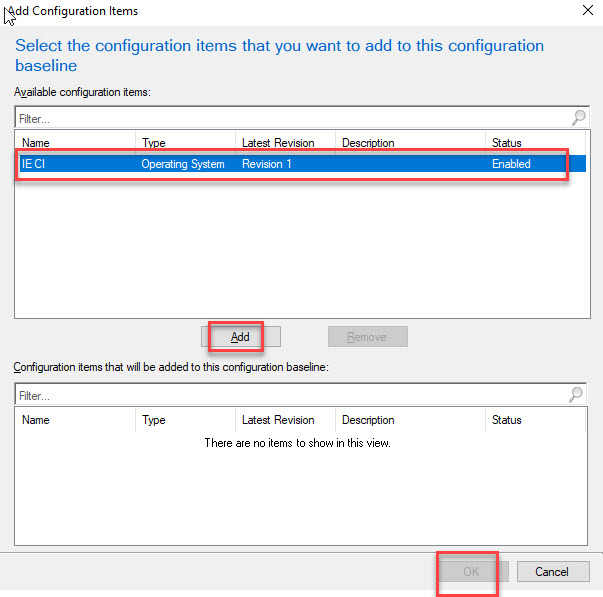Click Cancel to dismiss the dialog
The height and width of the screenshot is (597, 603).
(x=552, y=572)
